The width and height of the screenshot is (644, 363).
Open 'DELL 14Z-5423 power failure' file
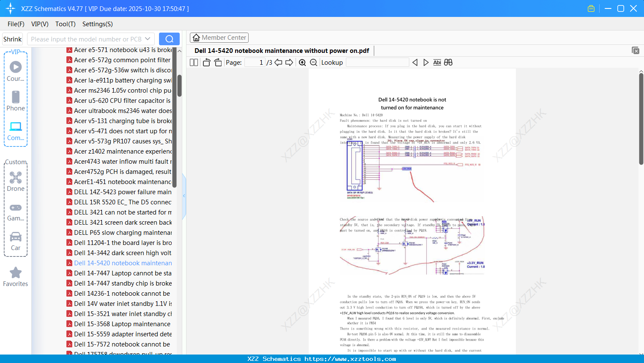[119, 192]
